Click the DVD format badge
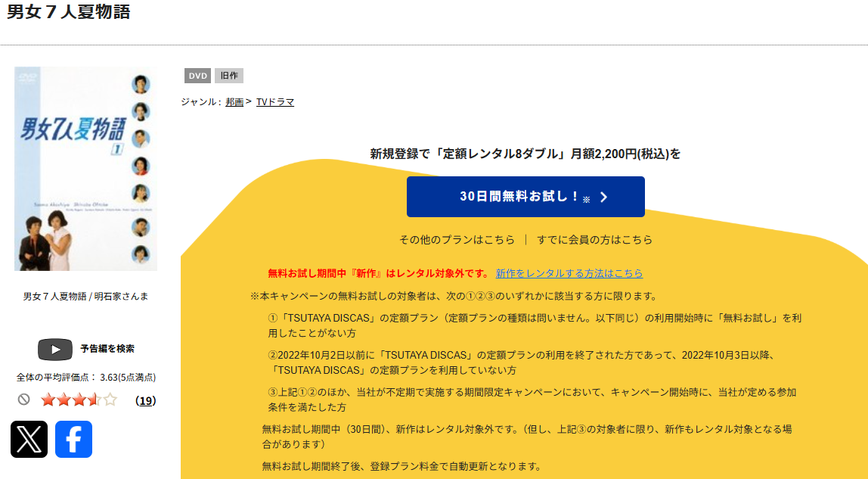This screenshot has width=868, height=479. (197, 76)
